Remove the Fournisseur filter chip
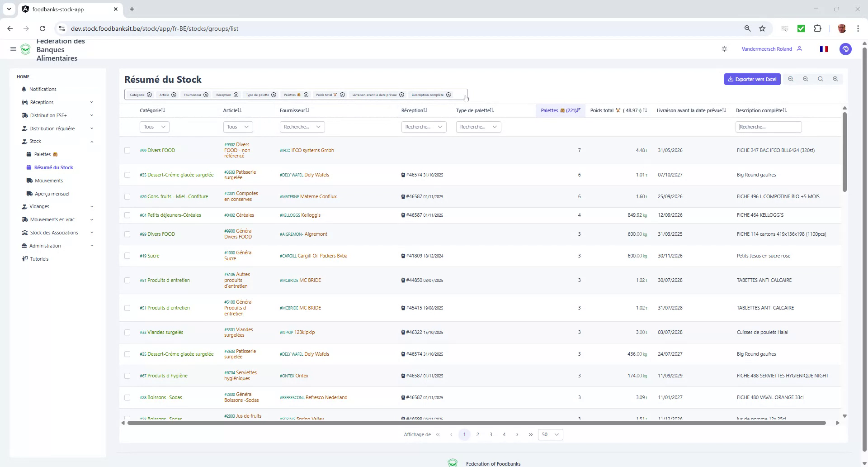This screenshot has width=868, height=467. coord(206,95)
